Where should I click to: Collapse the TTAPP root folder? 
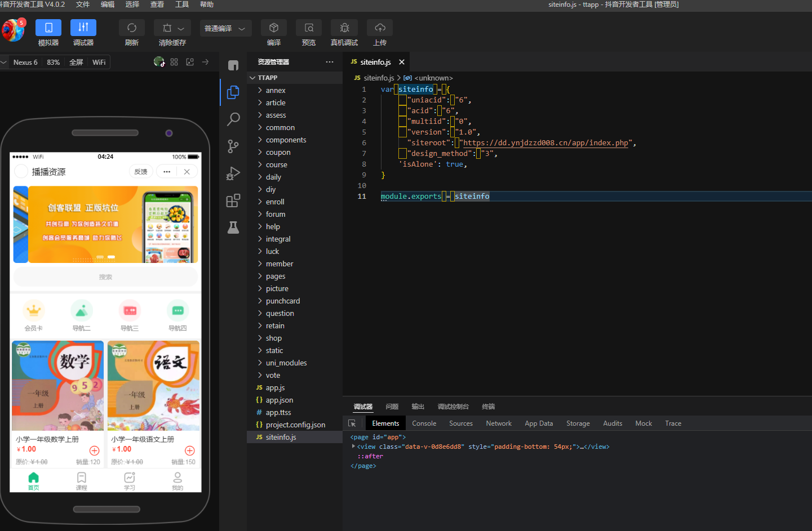pyautogui.click(x=295, y=78)
